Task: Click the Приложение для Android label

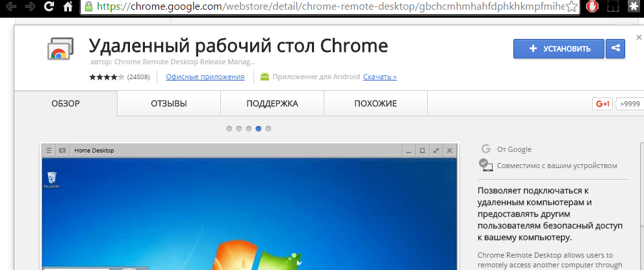Action: 316,77
